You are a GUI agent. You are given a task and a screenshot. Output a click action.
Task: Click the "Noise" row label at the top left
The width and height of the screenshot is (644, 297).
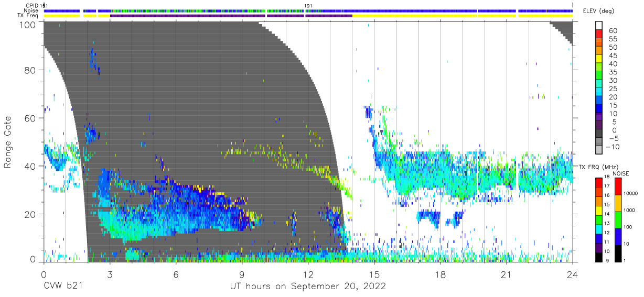tap(31, 10)
